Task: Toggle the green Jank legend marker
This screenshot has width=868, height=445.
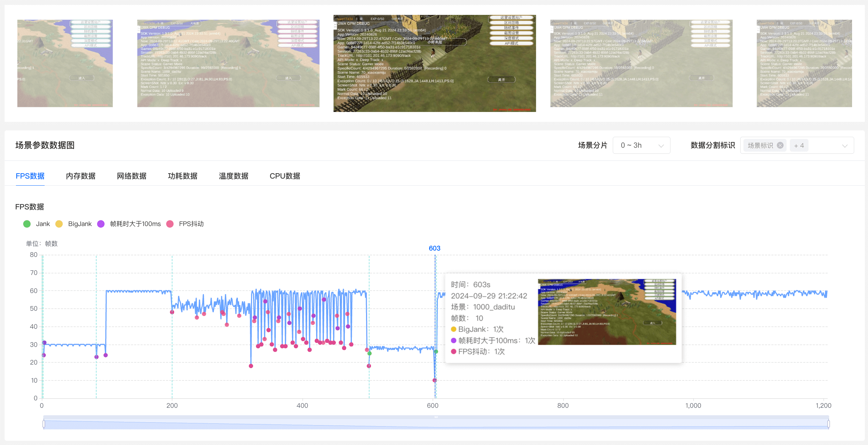Action: (27, 224)
